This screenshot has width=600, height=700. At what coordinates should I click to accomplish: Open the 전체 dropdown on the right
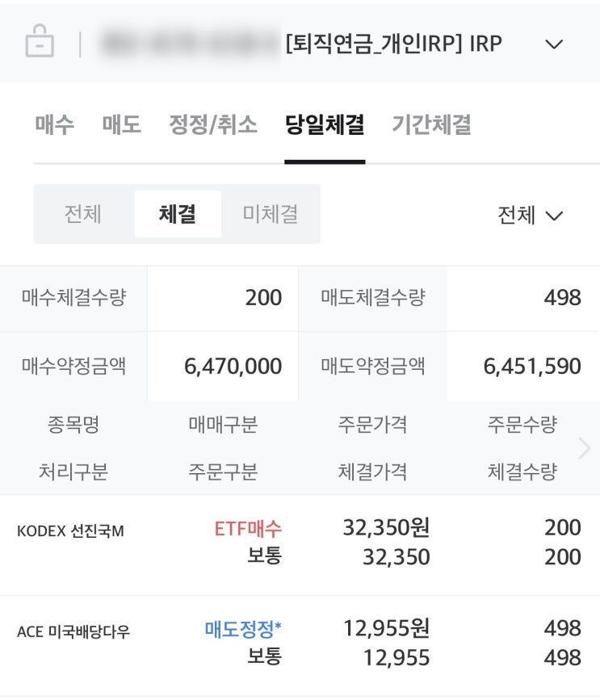(530, 216)
